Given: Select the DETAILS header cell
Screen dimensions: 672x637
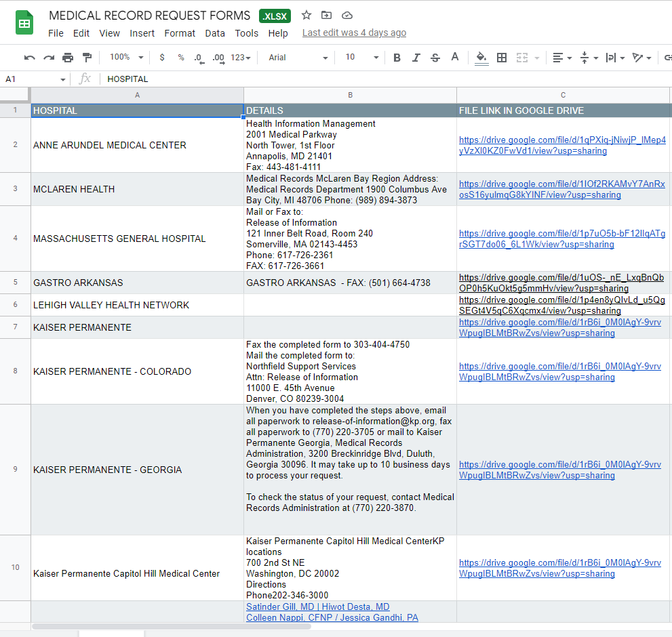Looking at the screenshot, I should (350, 110).
